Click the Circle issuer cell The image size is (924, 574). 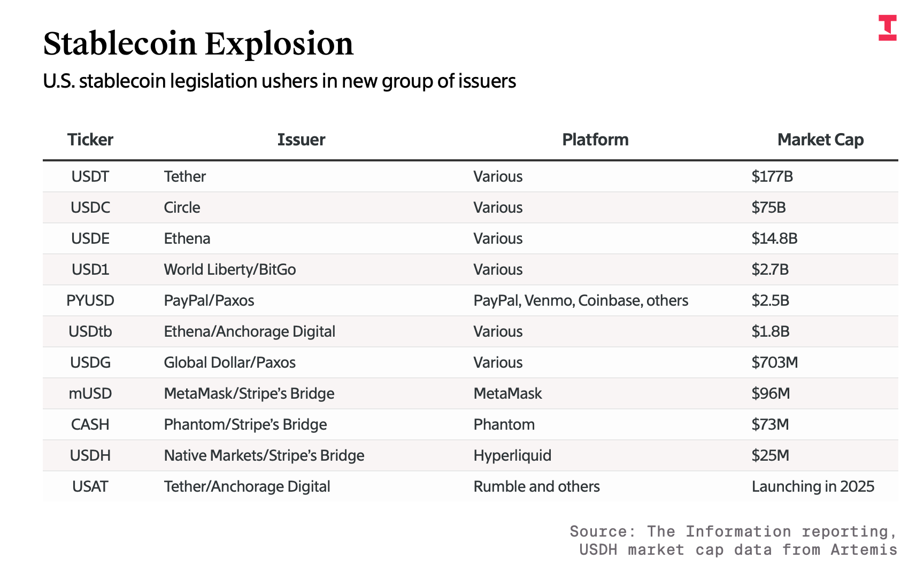coord(182,207)
